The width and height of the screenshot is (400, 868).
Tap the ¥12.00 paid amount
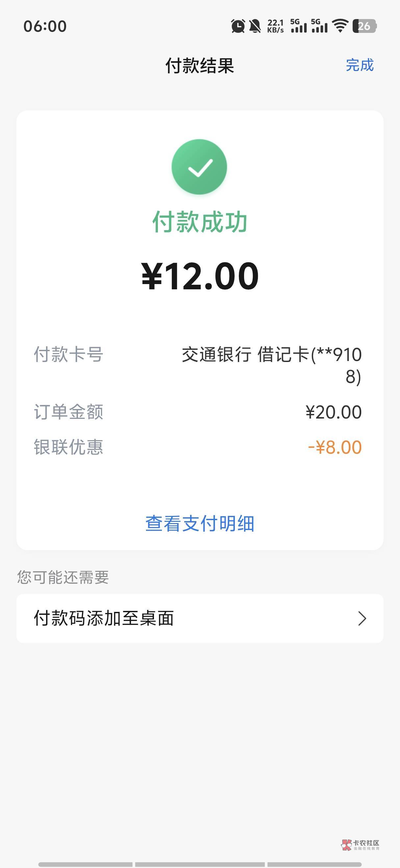point(200,276)
